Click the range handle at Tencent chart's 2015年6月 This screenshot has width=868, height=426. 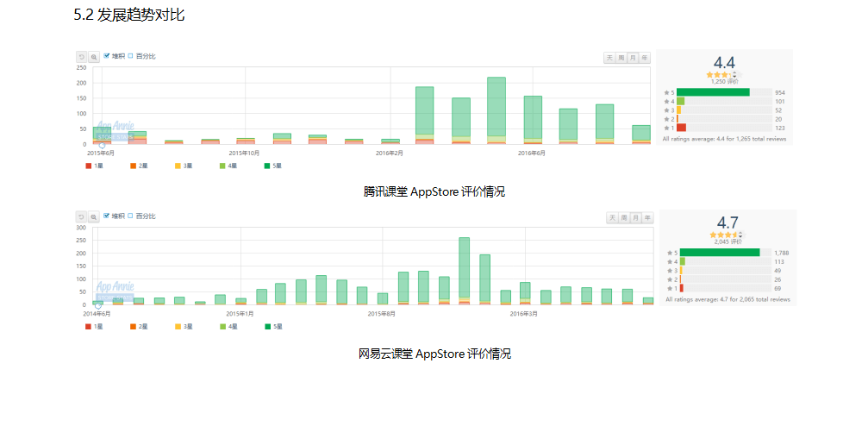click(102, 146)
